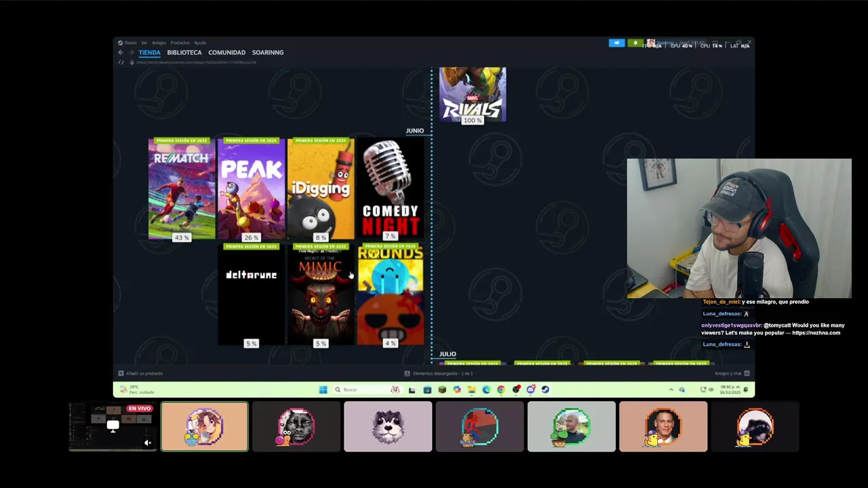Select the John Cena avatar participant tile
The image size is (868, 488).
coord(663,426)
